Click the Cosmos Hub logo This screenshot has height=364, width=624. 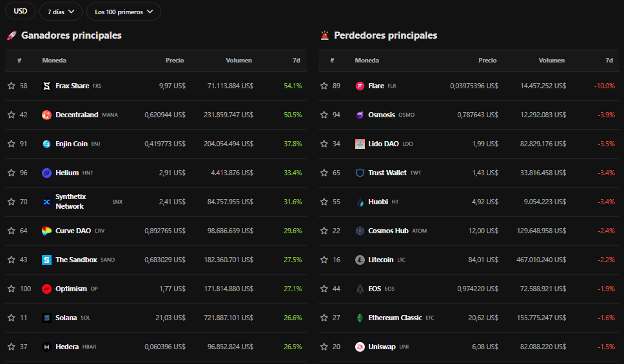tap(360, 231)
